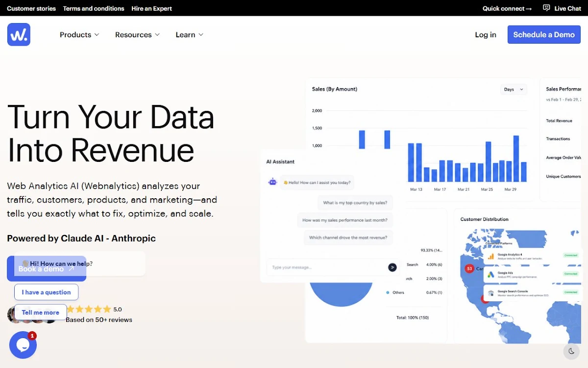Click the red 53 map marker
This screenshot has width=588, height=368.
[469, 268]
